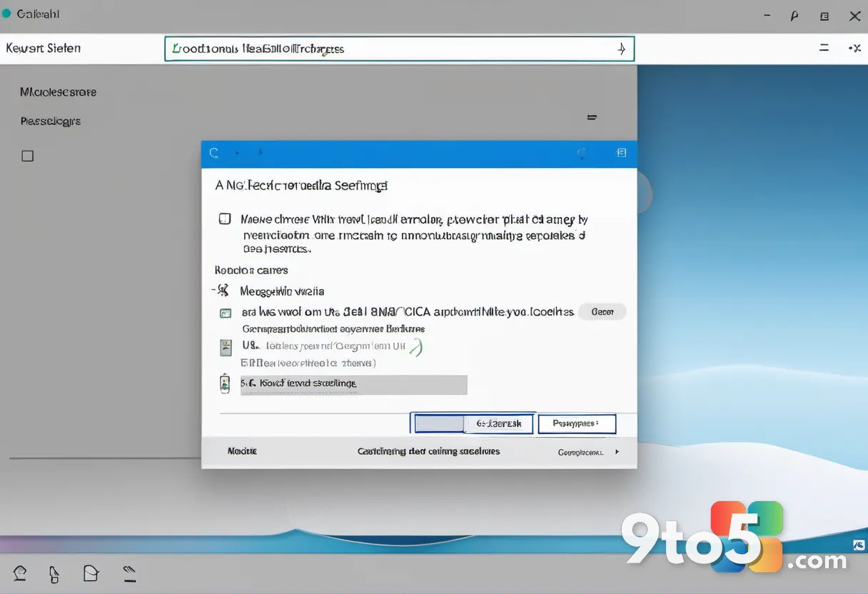The image size is (868, 594).
Task: Tick the checkbox under 'Piesscicigirs' in background window
Action: coord(27,156)
